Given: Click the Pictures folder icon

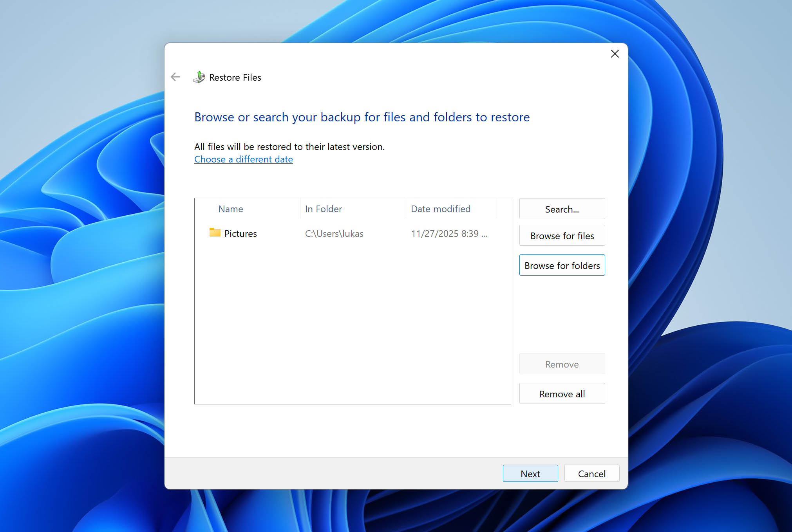Looking at the screenshot, I should pyautogui.click(x=214, y=233).
